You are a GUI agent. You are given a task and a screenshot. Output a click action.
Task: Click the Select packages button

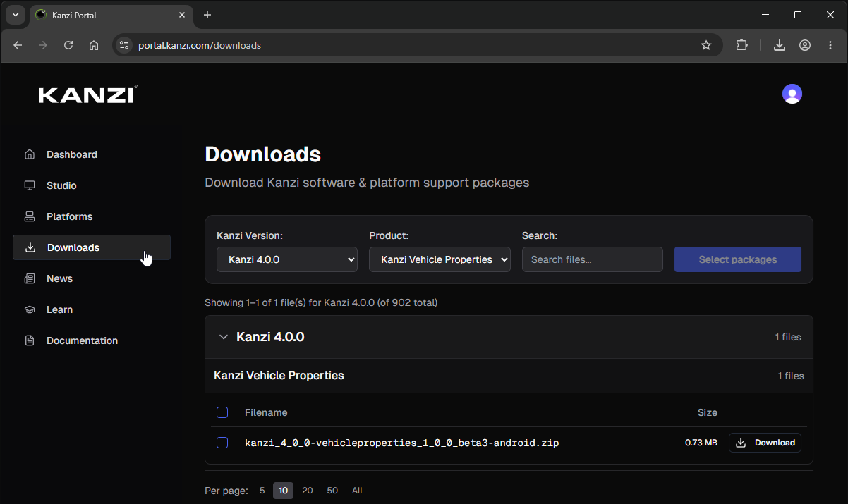click(738, 259)
